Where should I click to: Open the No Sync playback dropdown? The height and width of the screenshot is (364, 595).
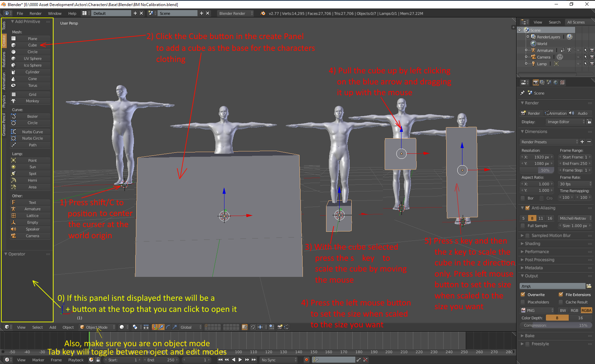click(279, 360)
